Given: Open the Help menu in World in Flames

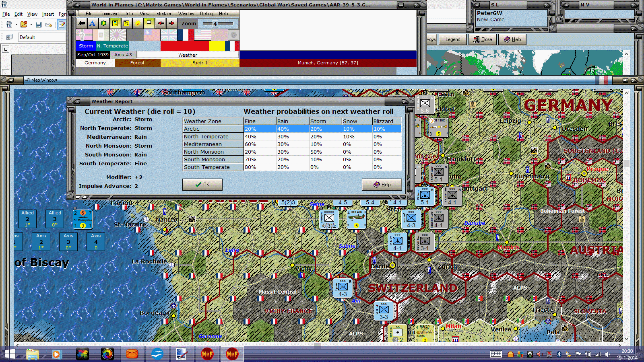Looking at the screenshot, I should [x=223, y=14].
